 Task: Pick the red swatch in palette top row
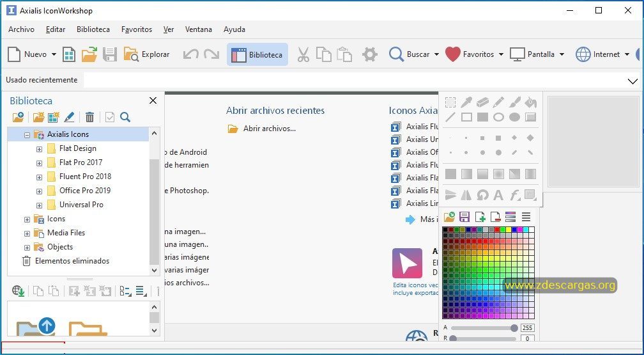(497, 230)
